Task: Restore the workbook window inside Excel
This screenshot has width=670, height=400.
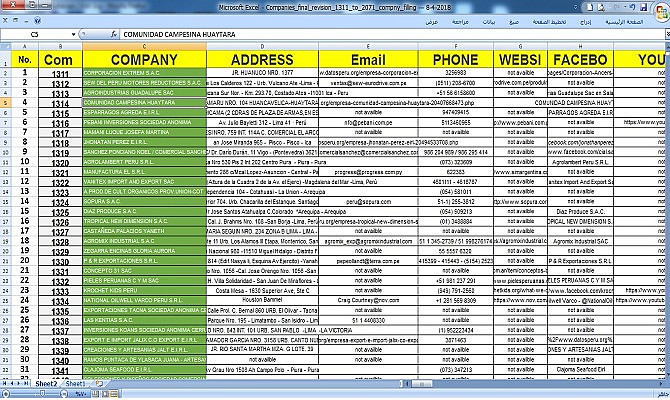Action: pos(15,21)
